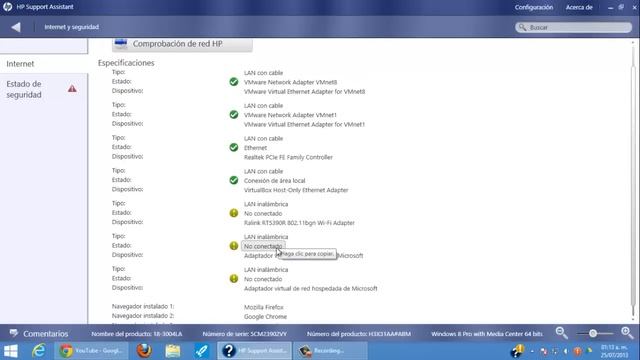This screenshot has height=360, width=640.
Task: Click 'VMware Virtual Ethernet Adapter for VMnet1'
Action: click(304, 124)
